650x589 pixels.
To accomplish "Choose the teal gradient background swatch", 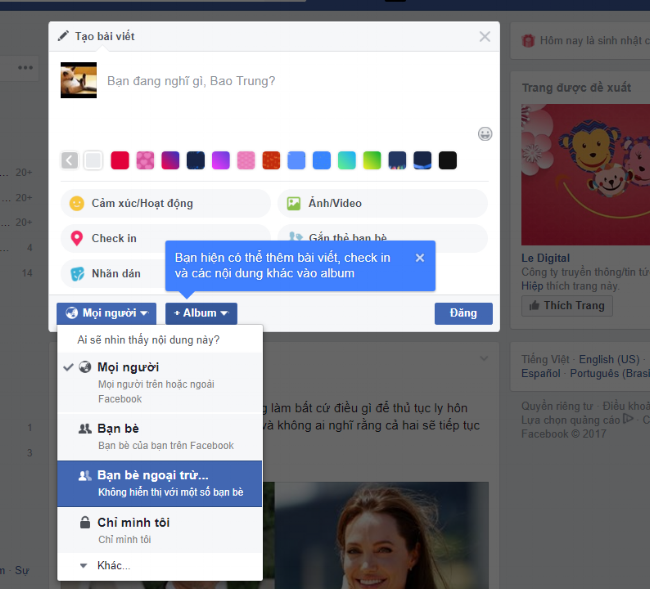I will click(347, 160).
